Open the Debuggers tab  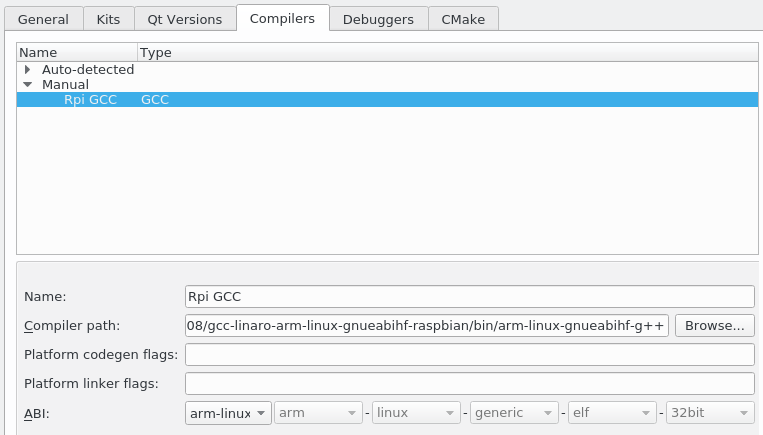pyautogui.click(x=379, y=19)
